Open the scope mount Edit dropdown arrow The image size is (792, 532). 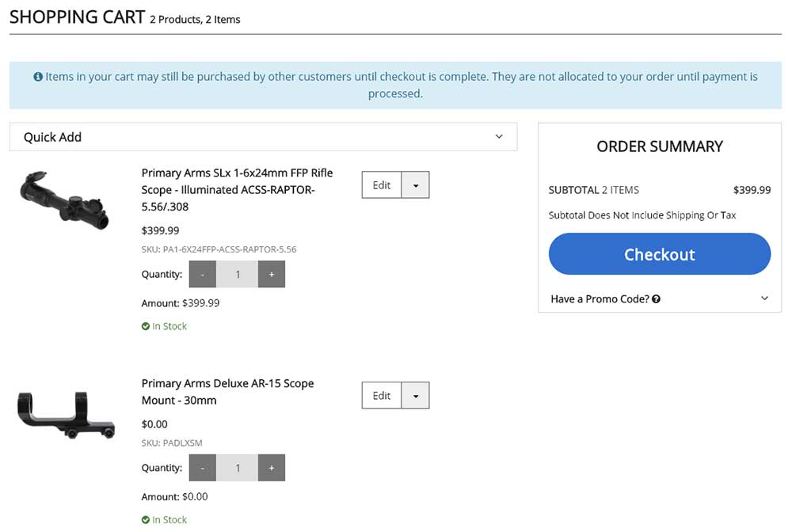pos(416,396)
